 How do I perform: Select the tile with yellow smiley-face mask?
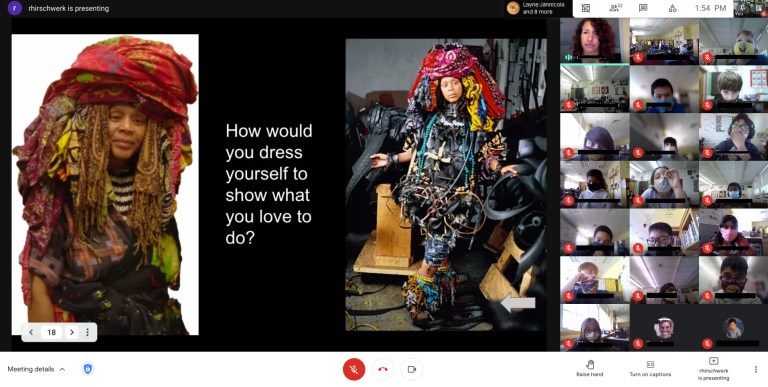(x=733, y=41)
